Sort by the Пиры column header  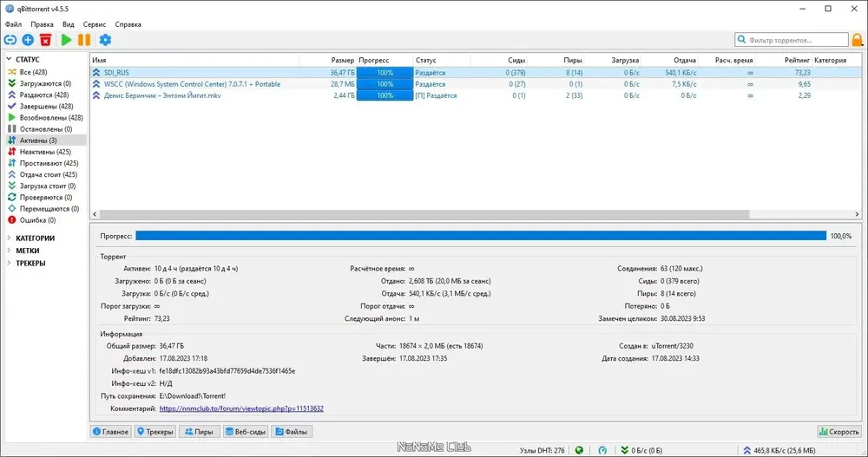pos(556,60)
